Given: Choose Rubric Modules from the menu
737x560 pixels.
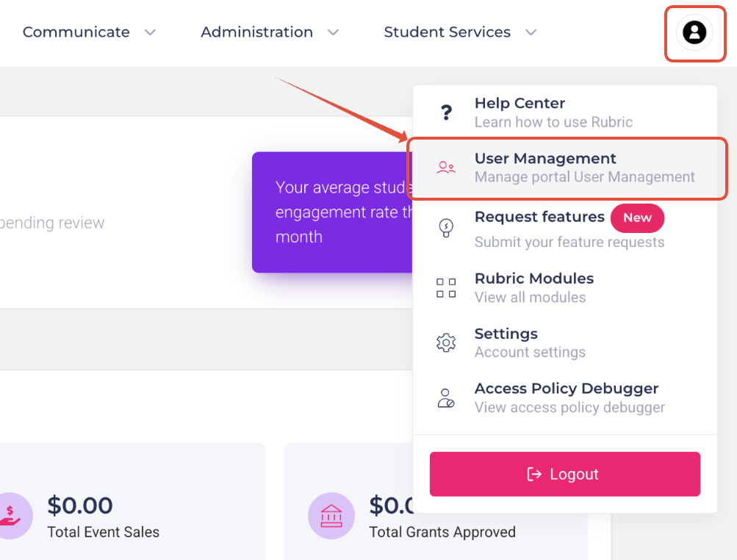Looking at the screenshot, I should (x=566, y=288).
